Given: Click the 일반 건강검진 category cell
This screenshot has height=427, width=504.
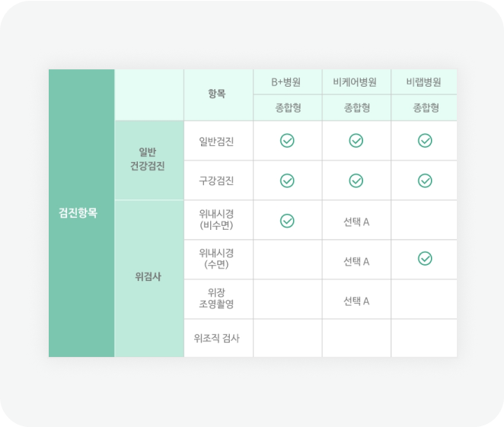Looking at the screenshot, I should [x=148, y=160].
